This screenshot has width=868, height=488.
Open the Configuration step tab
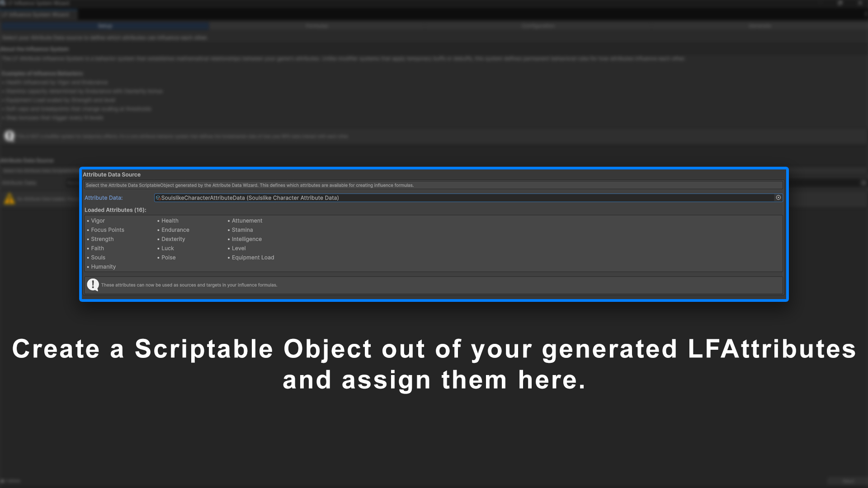pyautogui.click(x=538, y=26)
